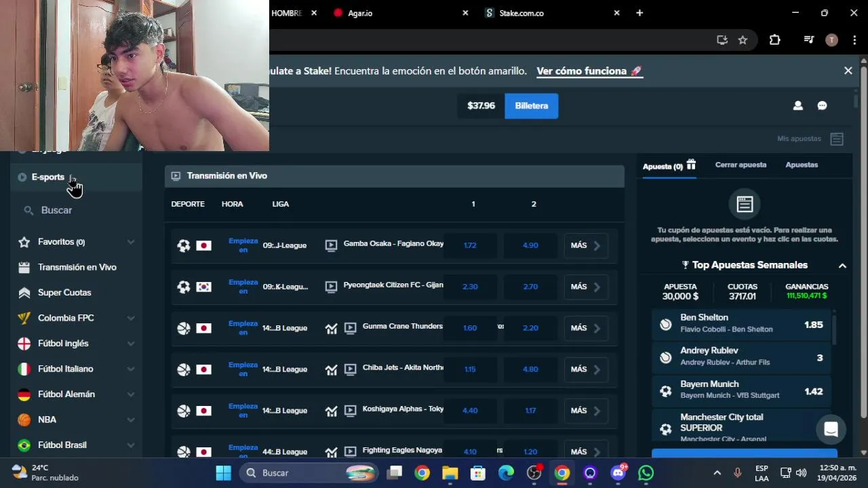Select 1.72 odds for Gamba Osaka

pos(470,245)
